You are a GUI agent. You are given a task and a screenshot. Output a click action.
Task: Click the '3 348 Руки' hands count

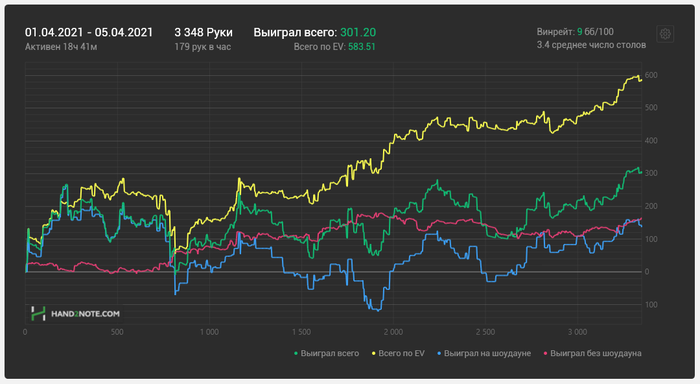204,33
